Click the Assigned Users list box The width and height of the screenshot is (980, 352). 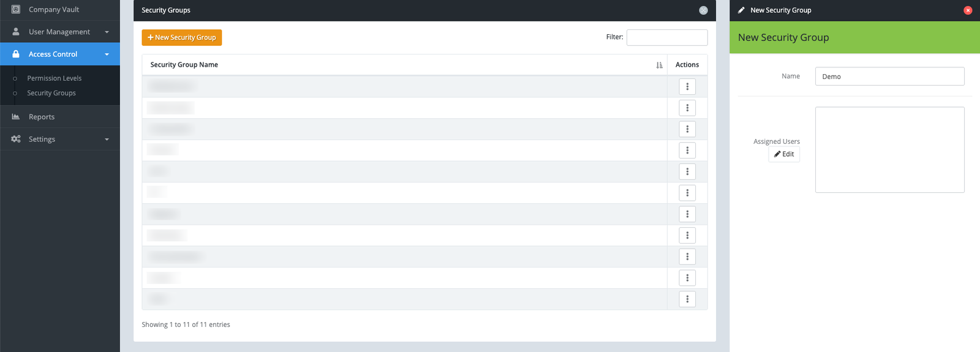click(x=889, y=150)
